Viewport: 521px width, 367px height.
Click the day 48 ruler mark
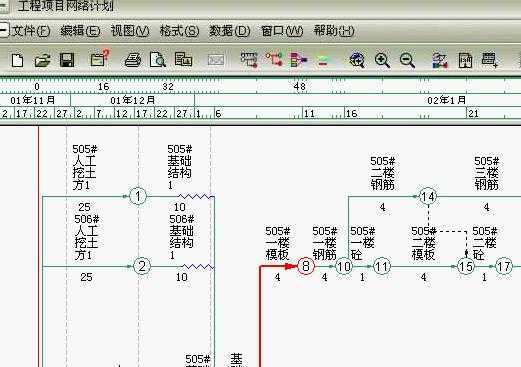(x=300, y=87)
